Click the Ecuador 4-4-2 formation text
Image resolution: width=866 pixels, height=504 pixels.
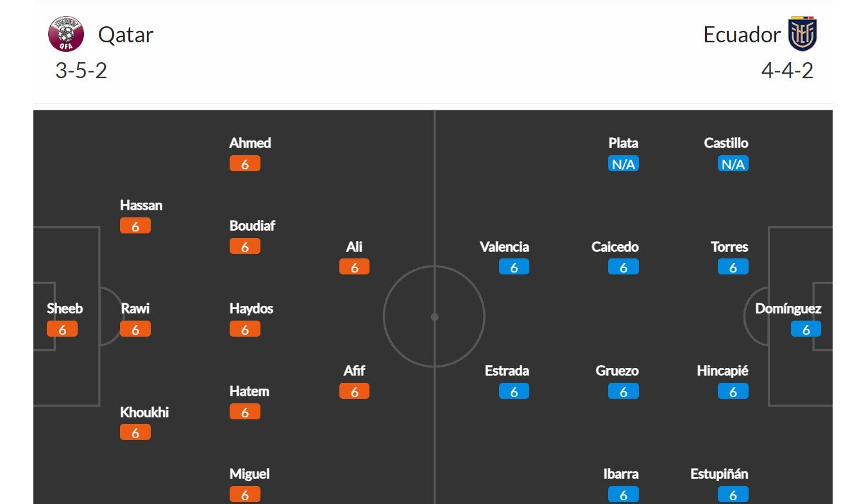[787, 71]
